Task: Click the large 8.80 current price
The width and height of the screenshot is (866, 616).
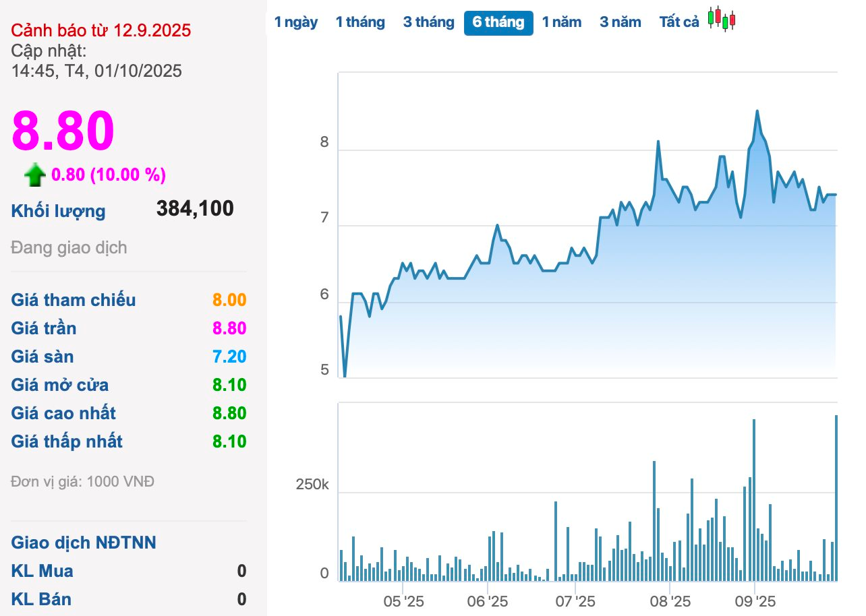Action: coord(63,131)
